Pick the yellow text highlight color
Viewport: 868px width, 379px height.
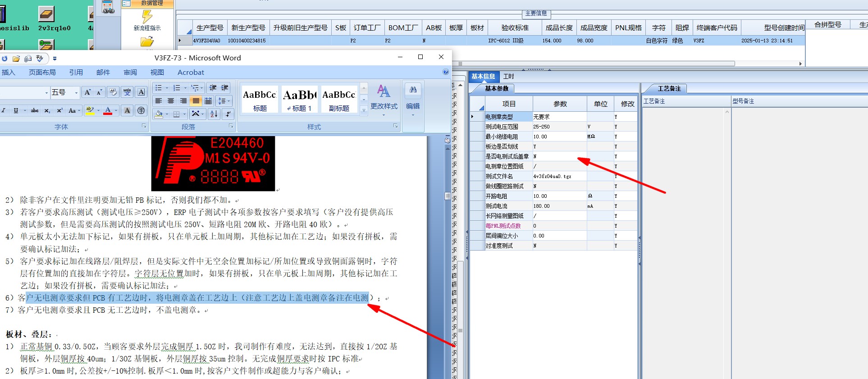point(90,110)
